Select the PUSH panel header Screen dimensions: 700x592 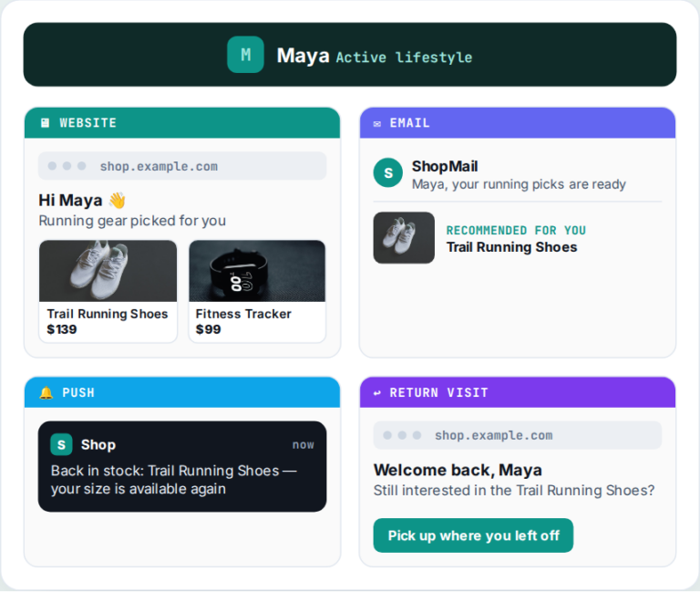pos(182,392)
